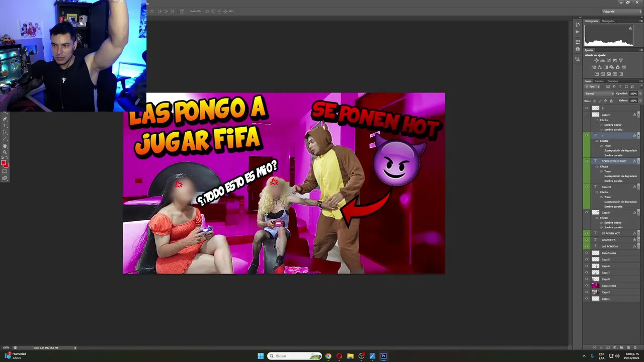
Task: Hide the Capa 5 copia layer
Action: [x=586, y=253]
